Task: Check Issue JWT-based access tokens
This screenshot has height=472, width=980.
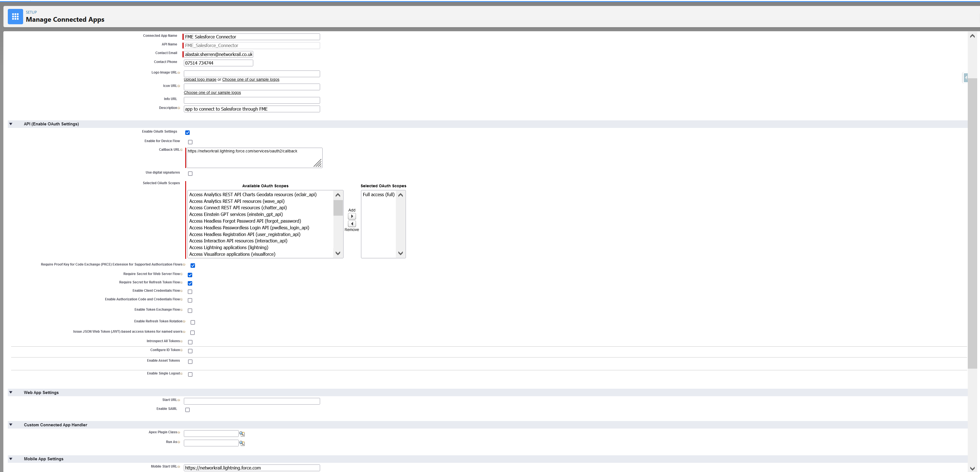Action: [x=192, y=333]
